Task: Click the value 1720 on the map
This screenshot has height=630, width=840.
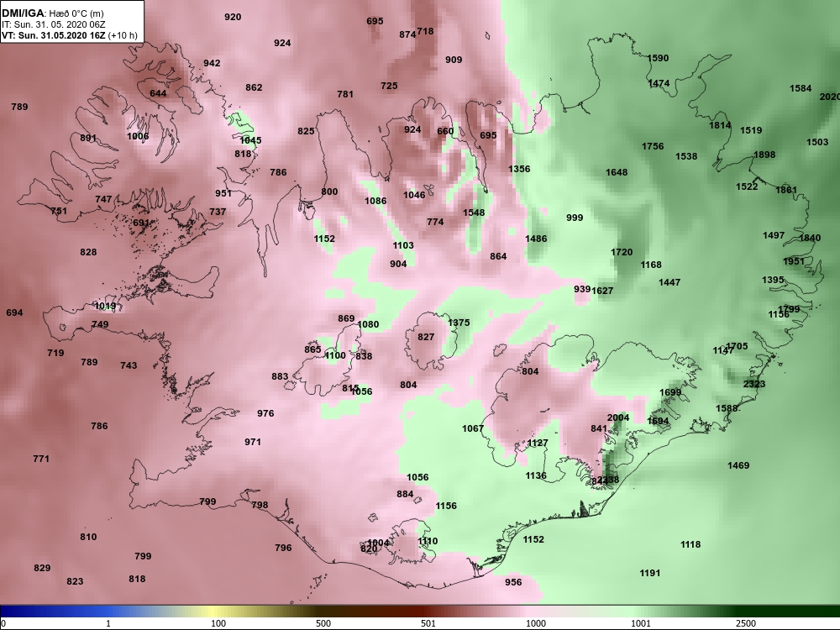Action: (622, 252)
